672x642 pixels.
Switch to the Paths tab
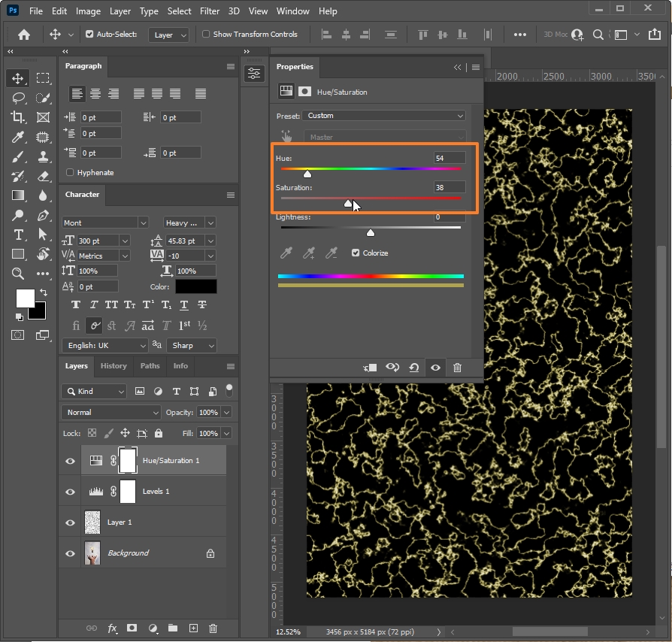tap(150, 366)
